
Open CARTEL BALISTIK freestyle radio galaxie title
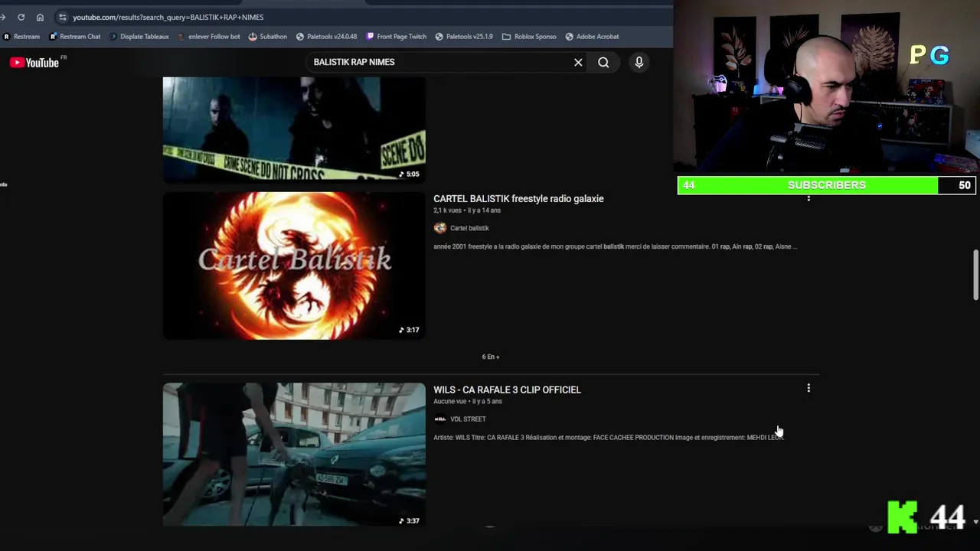[518, 199]
